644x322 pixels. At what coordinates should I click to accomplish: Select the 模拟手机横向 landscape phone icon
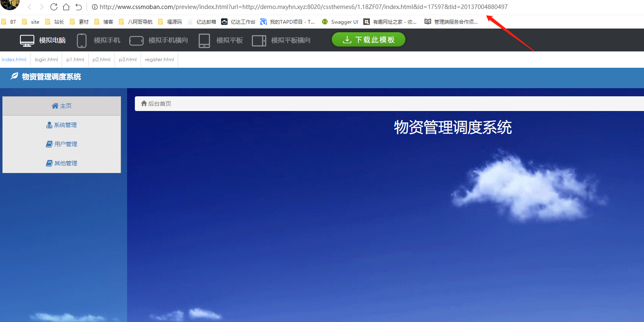pos(136,40)
